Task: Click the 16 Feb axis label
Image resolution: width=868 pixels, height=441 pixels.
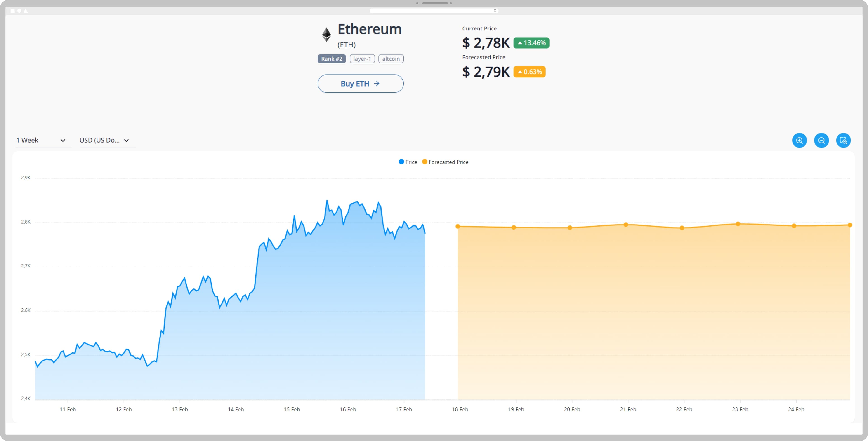Action: pos(348,409)
